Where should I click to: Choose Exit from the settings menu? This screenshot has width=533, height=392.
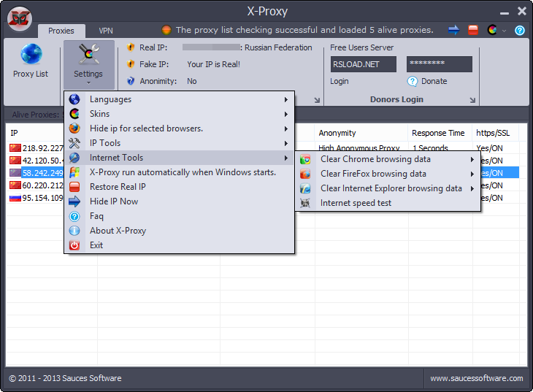tap(179, 245)
